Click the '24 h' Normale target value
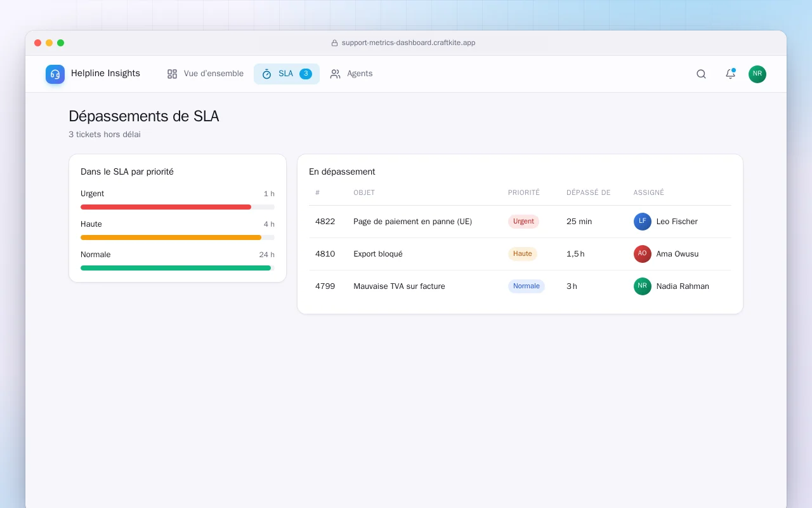Screen dimensions: 812x508 pyautogui.click(x=267, y=255)
